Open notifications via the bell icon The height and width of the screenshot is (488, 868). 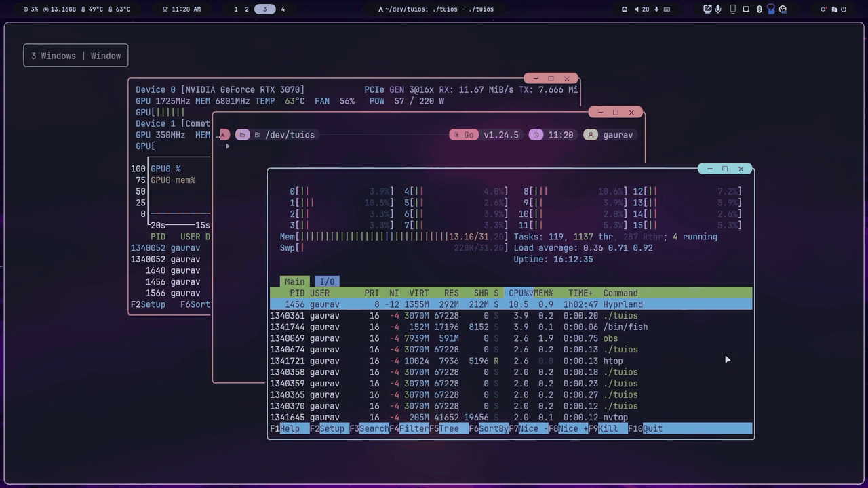tap(823, 9)
